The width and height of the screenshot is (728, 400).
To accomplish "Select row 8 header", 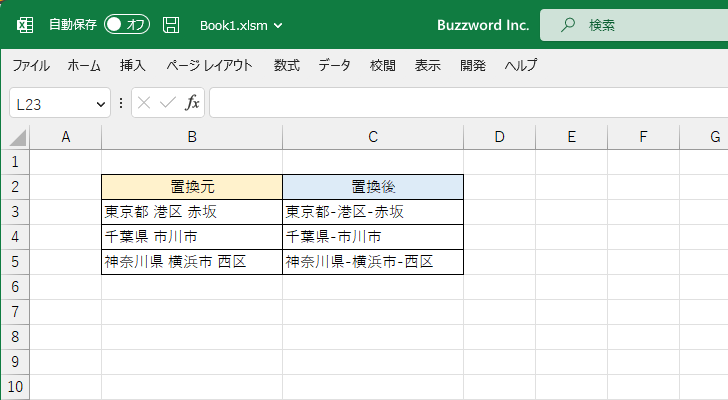I will (15, 337).
